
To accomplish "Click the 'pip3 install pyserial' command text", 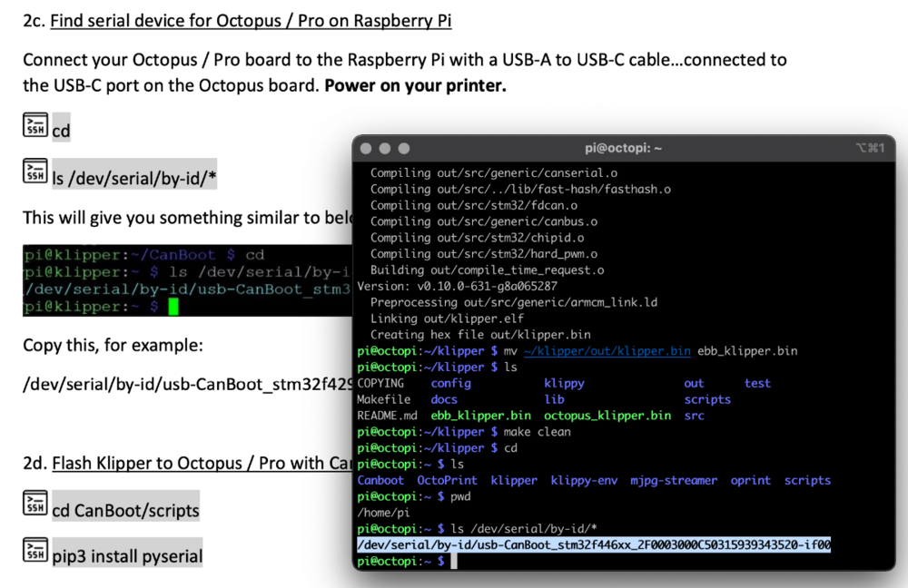I will point(127,556).
